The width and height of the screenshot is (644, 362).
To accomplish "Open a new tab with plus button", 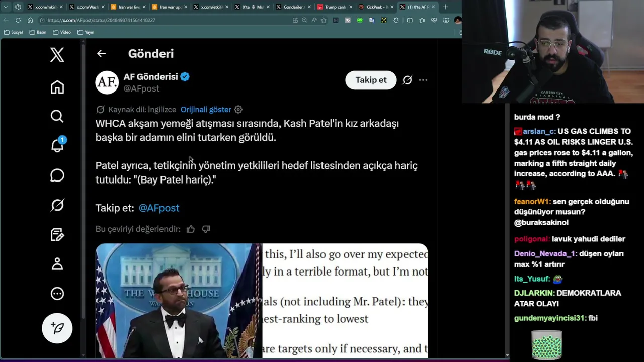I will [445, 7].
